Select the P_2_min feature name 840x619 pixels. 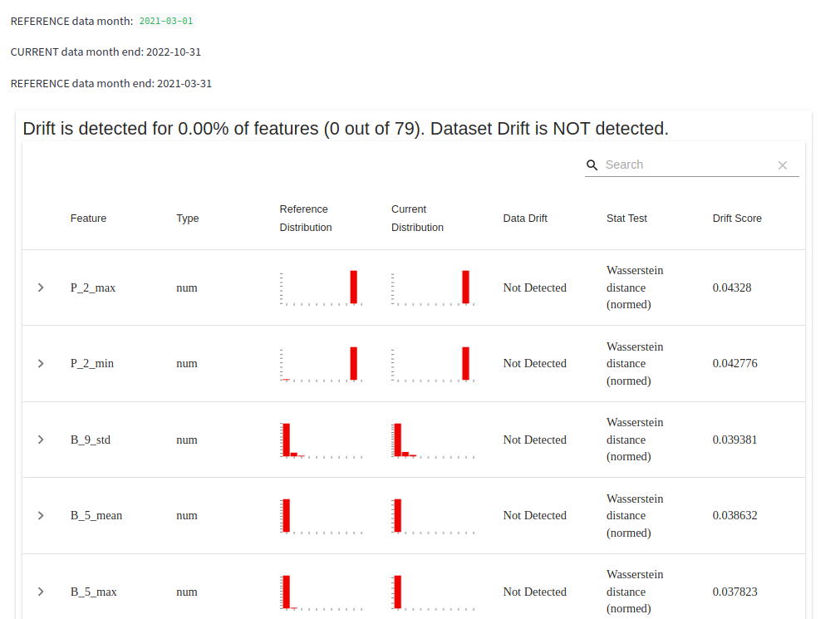pos(92,363)
